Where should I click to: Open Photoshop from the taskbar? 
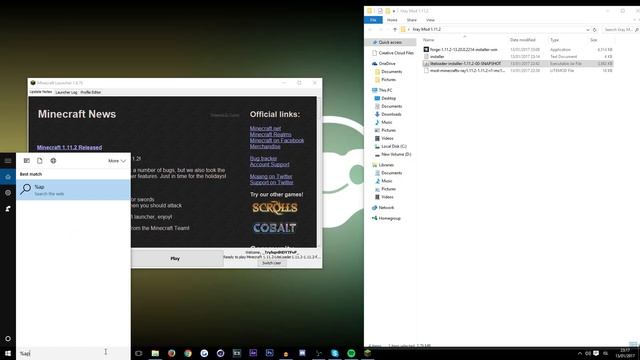click(269, 353)
